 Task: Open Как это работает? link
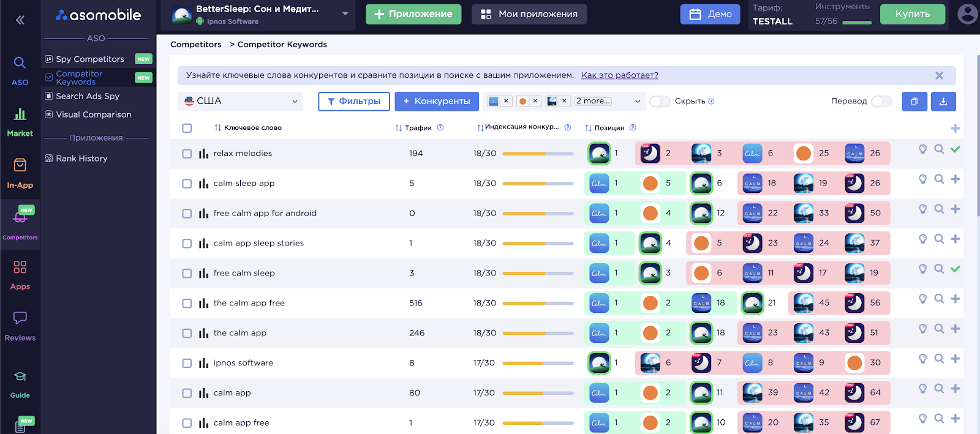620,75
